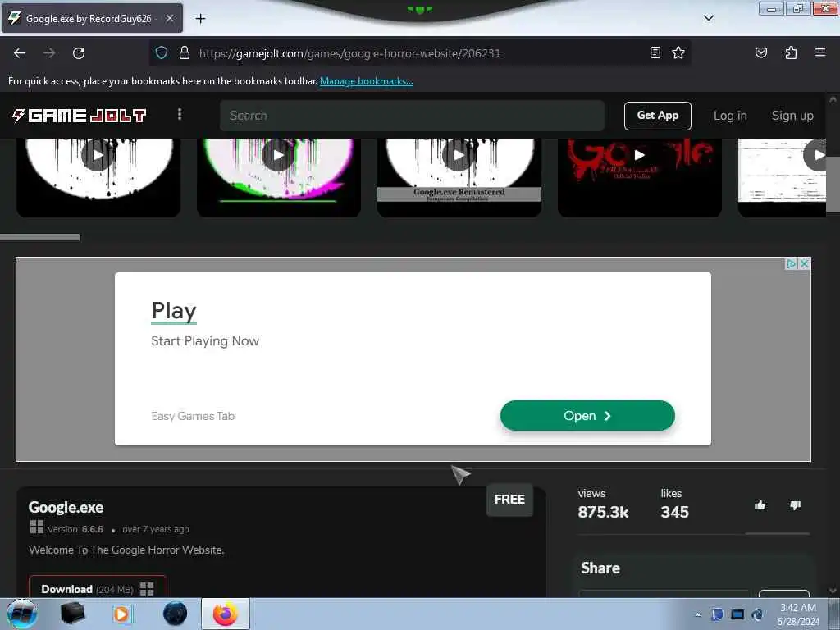This screenshot has width=840, height=630.
Task: Click the 'Welcome To The Google Horror Website.' text
Action: tap(126, 550)
